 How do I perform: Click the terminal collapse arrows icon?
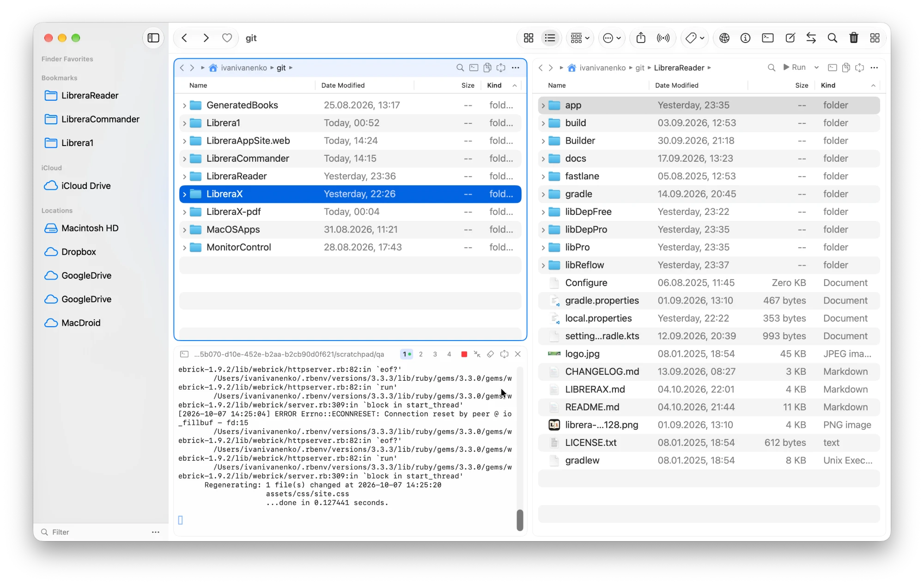[477, 354]
